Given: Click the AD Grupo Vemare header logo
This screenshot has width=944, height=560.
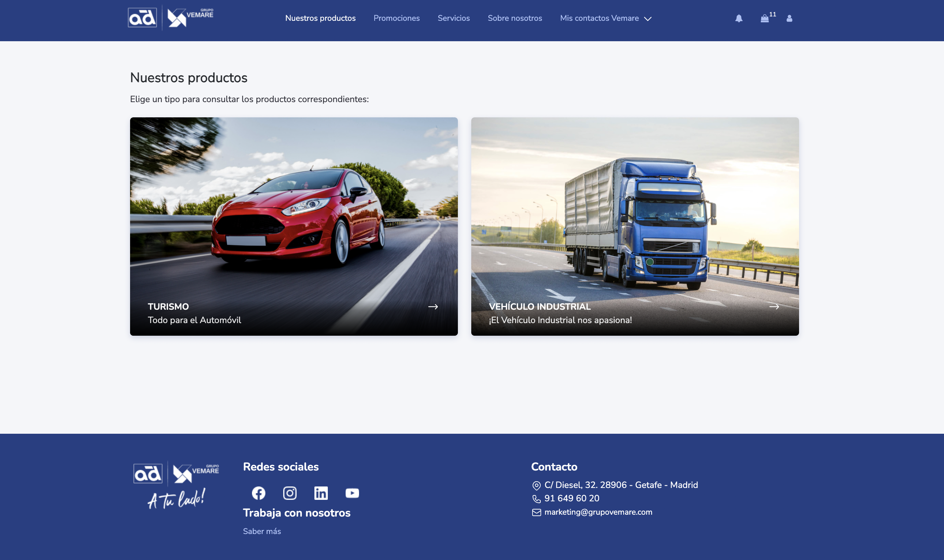Looking at the screenshot, I should tap(171, 18).
